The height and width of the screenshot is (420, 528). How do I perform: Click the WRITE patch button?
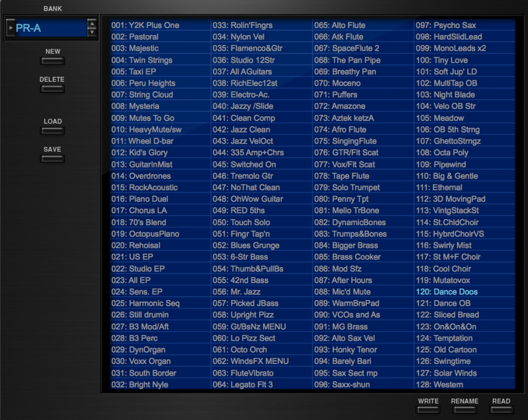(428, 409)
